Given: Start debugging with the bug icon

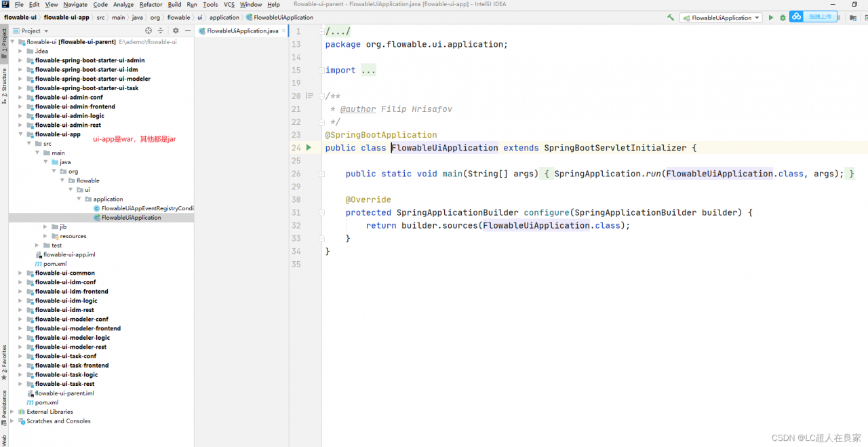Looking at the screenshot, I should [783, 18].
